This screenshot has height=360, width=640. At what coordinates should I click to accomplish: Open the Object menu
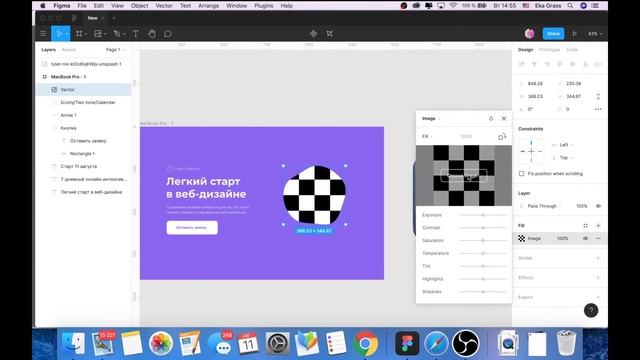point(140,6)
